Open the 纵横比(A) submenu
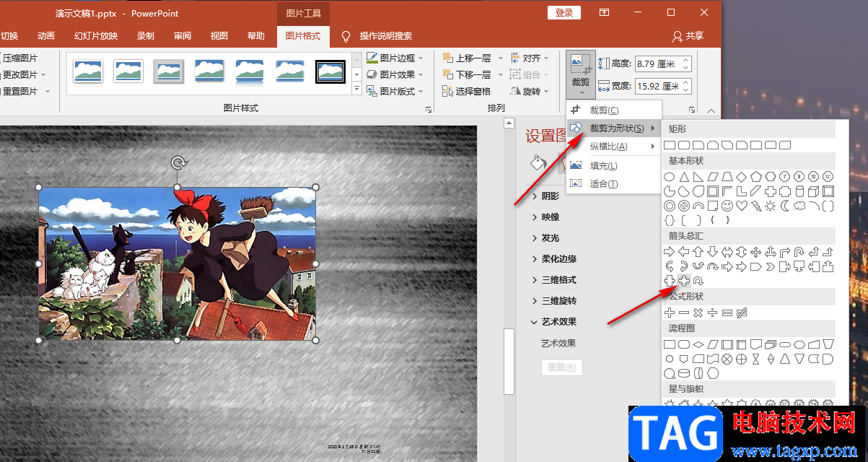Viewport: 868px width, 462px height. tap(614, 147)
